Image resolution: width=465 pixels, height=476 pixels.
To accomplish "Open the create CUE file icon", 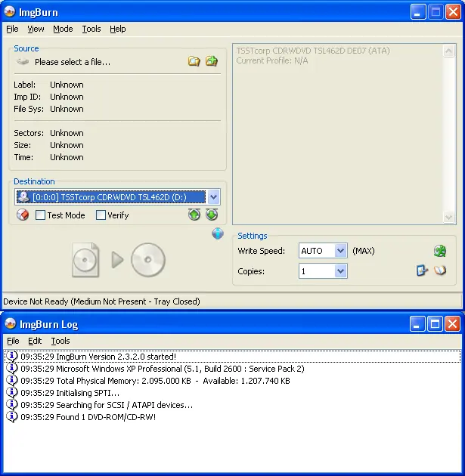I will 212,61.
